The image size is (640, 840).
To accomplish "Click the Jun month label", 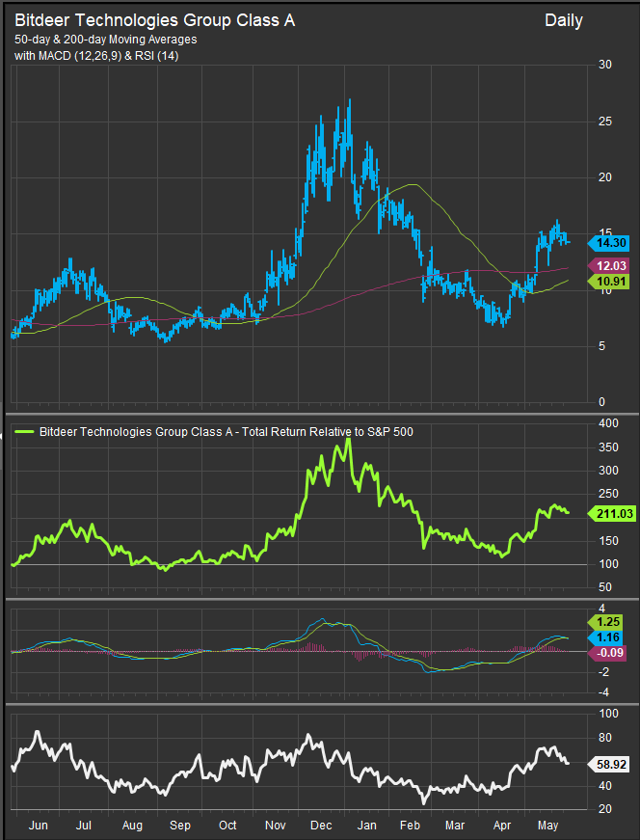I will tap(38, 826).
